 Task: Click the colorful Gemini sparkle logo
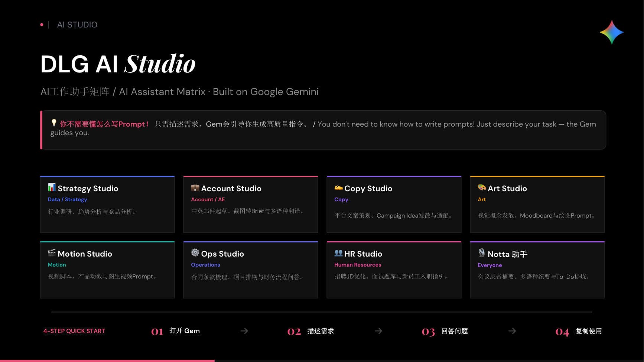[x=611, y=32]
